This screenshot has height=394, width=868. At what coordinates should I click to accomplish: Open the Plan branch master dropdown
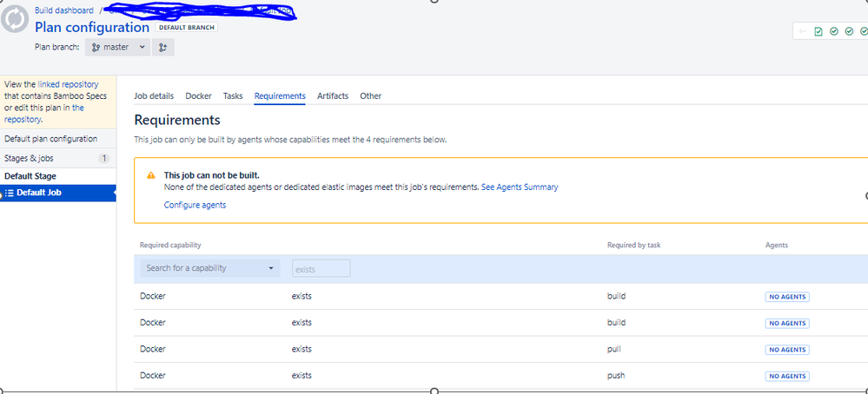coord(116,48)
